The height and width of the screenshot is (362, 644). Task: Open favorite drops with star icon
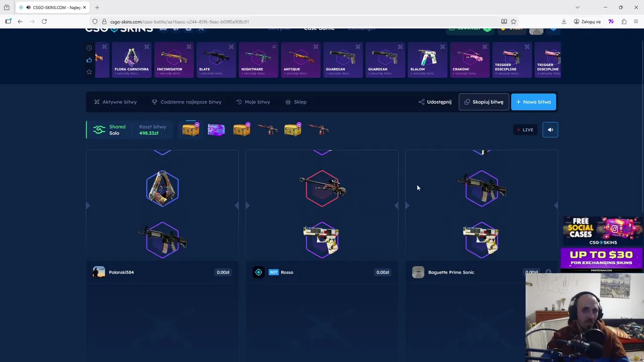coord(89,72)
